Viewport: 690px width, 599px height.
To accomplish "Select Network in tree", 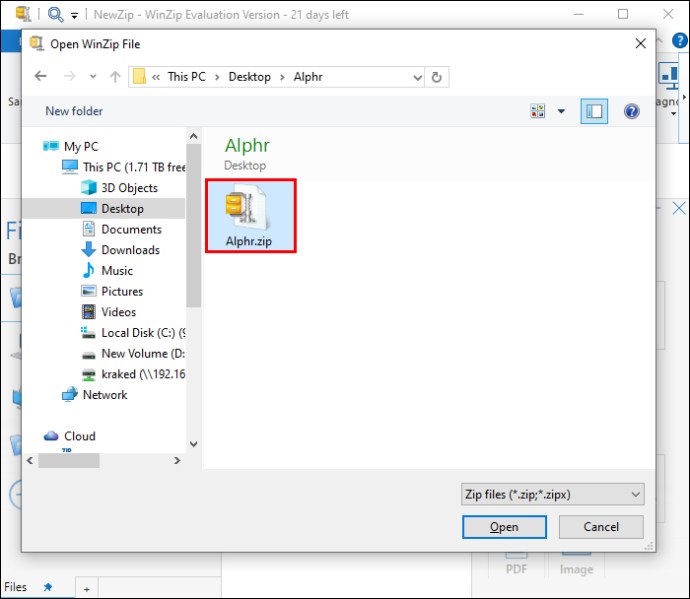I will pos(105,395).
